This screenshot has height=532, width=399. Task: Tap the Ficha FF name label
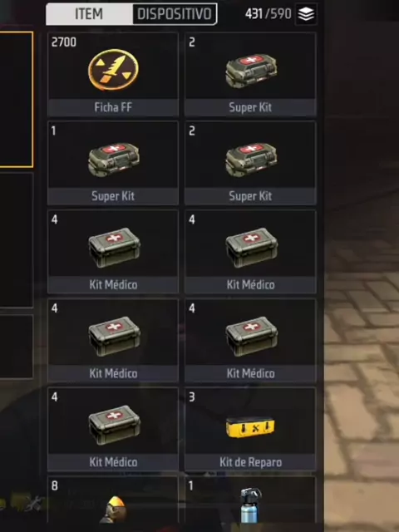pyautogui.click(x=113, y=107)
